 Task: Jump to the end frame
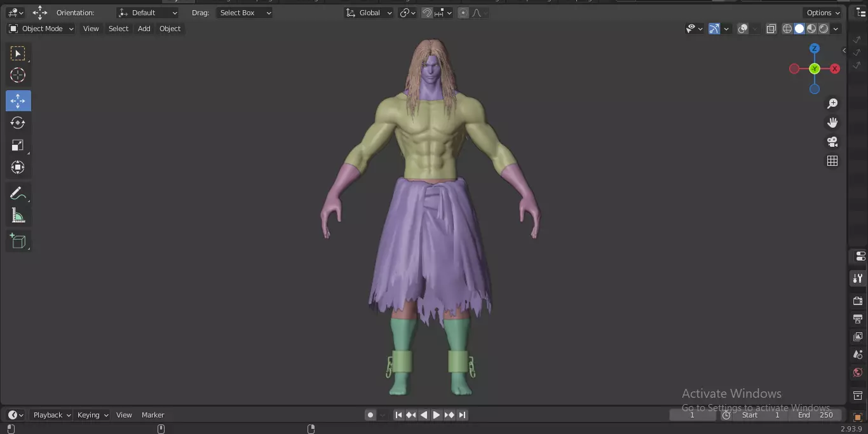coord(462,415)
